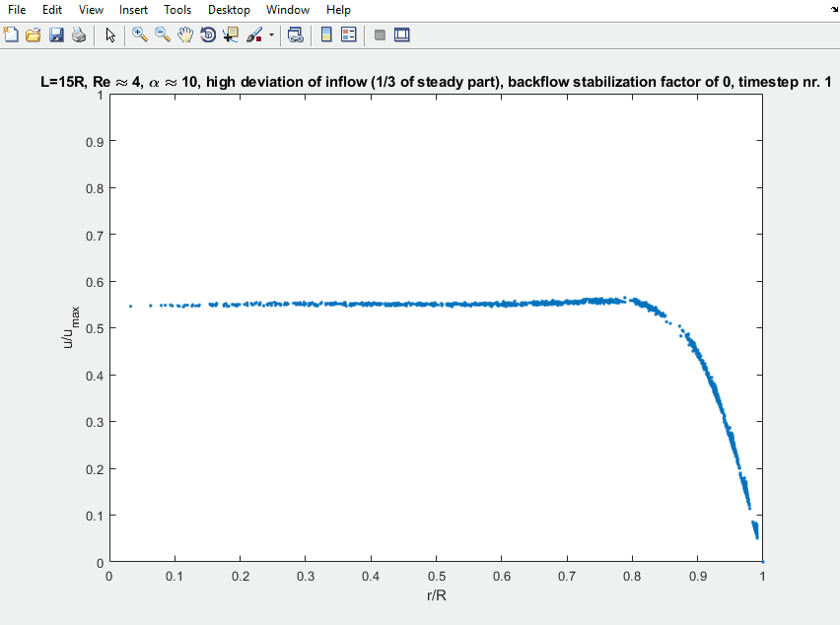The width and height of the screenshot is (840, 625).
Task: Open a saved figure file
Action: click(33, 34)
